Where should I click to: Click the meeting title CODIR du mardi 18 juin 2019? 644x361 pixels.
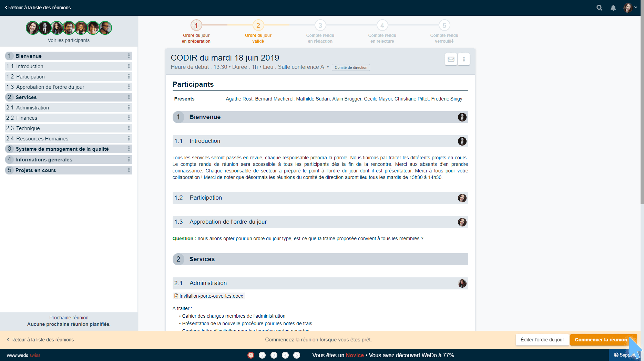(225, 58)
